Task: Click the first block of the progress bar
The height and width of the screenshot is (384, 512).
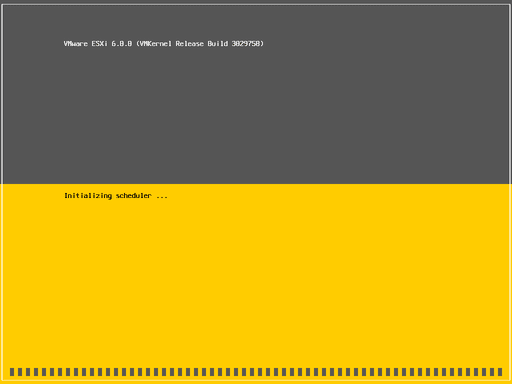Action: pos(12,372)
